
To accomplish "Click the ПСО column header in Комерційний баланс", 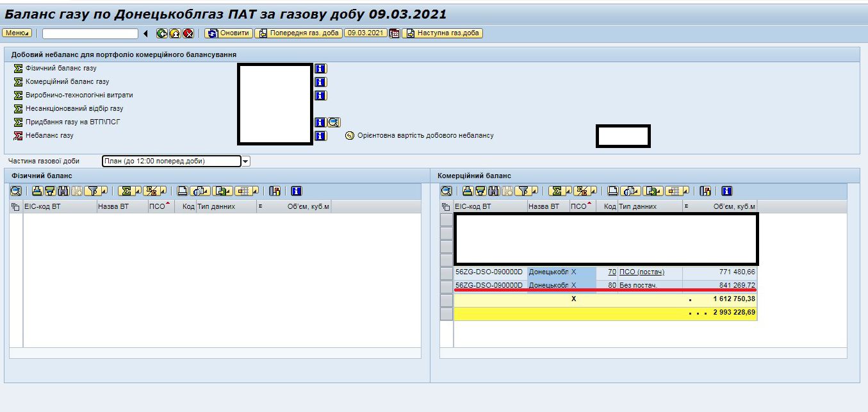I will pos(580,207).
